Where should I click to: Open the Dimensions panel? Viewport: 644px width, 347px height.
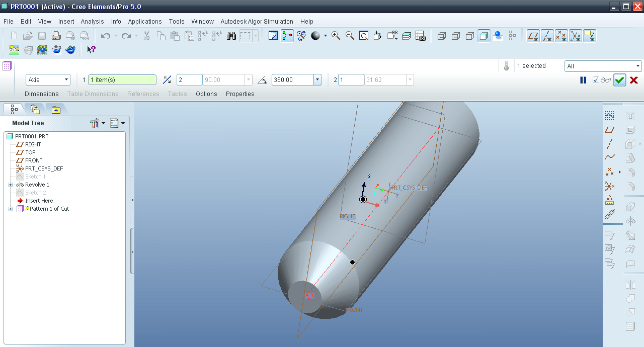(x=42, y=94)
